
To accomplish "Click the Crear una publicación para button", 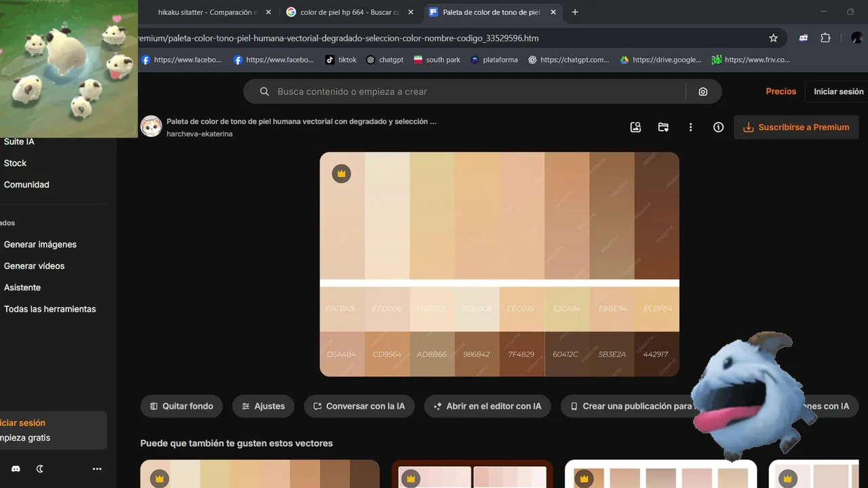I will [x=631, y=406].
